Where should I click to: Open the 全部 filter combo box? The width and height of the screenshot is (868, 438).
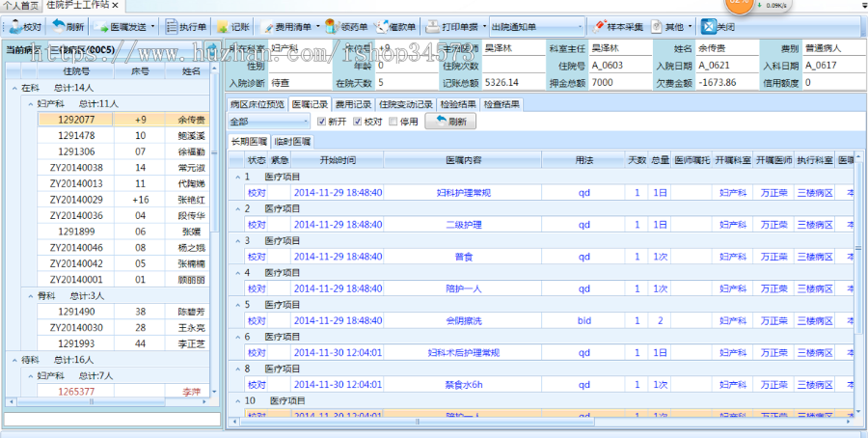[x=268, y=122]
